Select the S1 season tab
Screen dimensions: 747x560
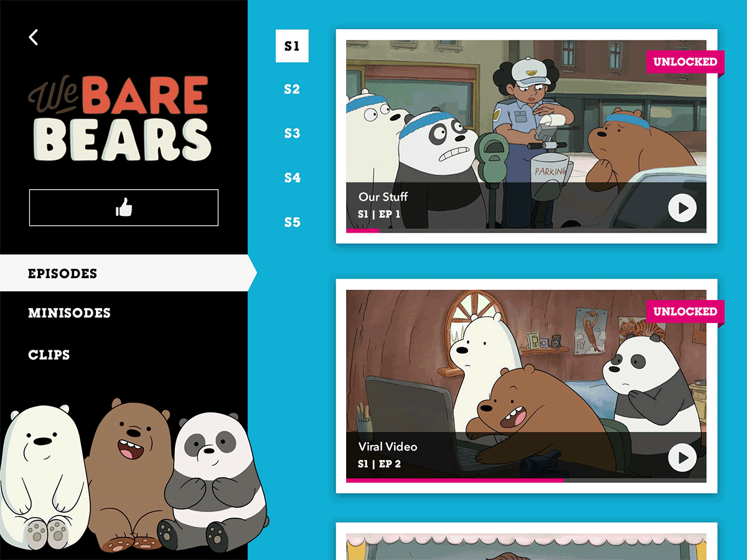292,46
